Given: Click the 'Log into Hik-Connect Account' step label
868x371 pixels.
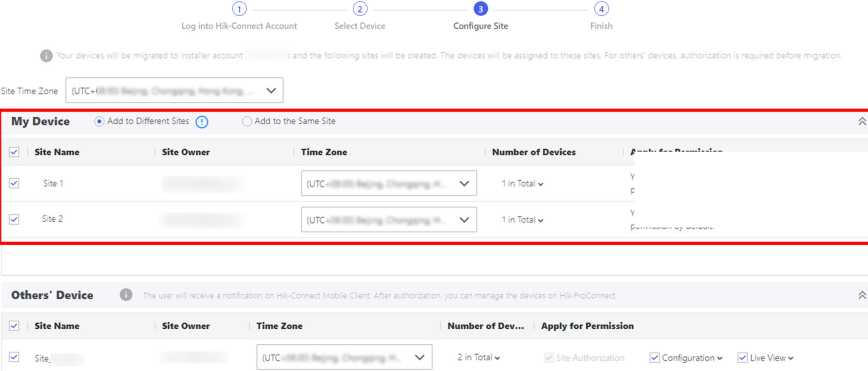Looking at the screenshot, I should (239, 26).
